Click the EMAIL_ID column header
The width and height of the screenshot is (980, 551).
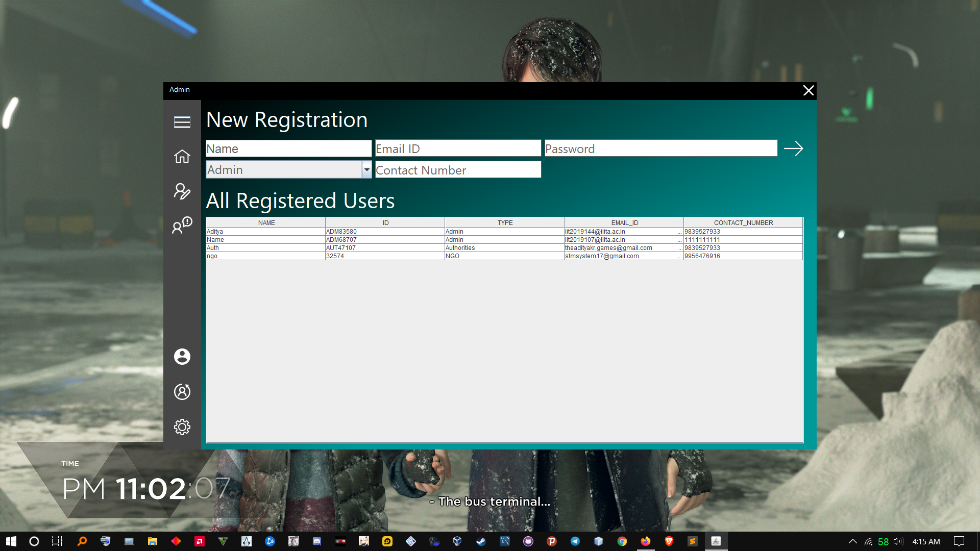[x=624, y=222]
